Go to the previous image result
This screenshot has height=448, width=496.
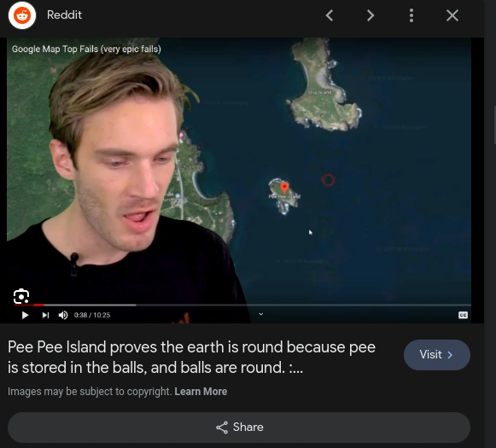point(330,15)
